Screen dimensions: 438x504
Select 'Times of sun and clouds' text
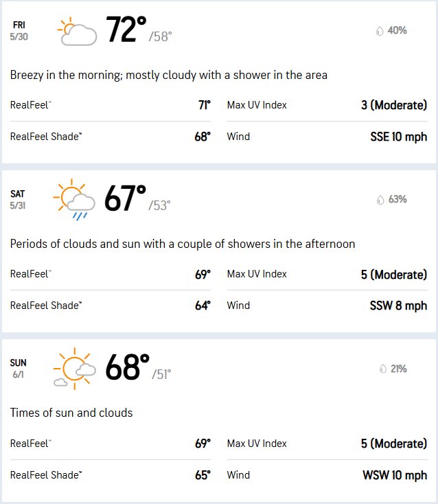(71, 413)
